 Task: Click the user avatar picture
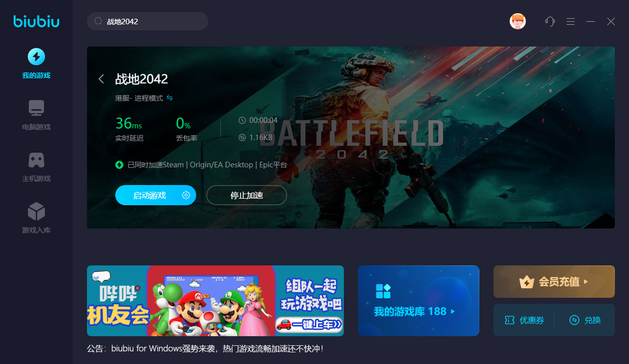point(518,21)
